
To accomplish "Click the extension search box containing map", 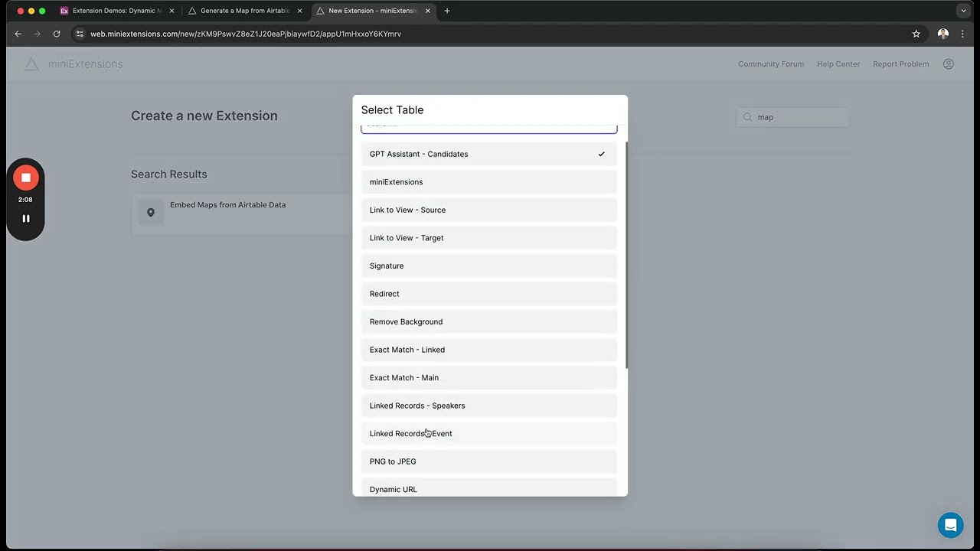I will [793, 117].
